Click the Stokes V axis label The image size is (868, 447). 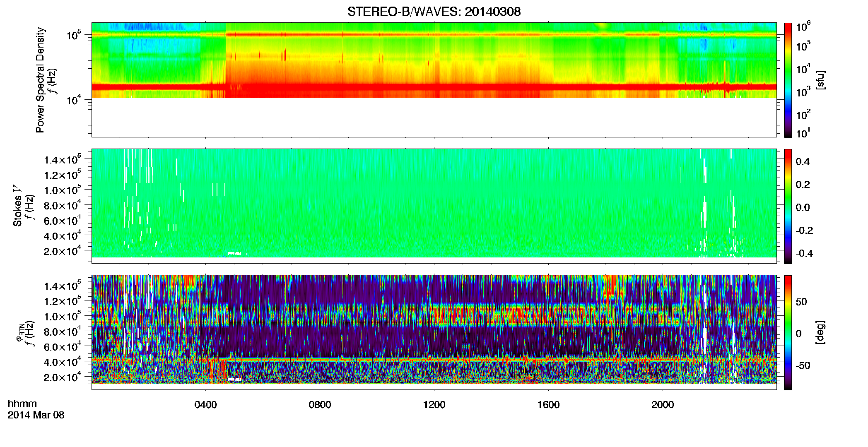coord(17,206)
